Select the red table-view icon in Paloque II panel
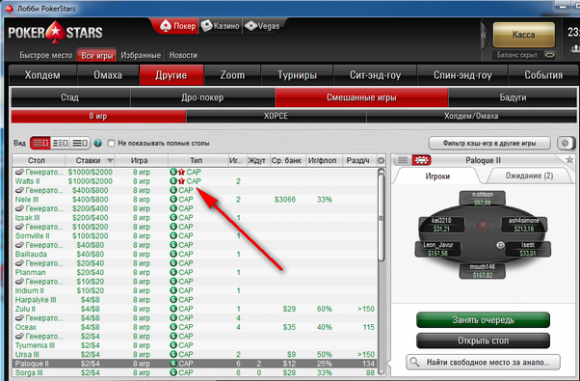The height and width of the screenshot is (381, 580). [x=421, y=160]
